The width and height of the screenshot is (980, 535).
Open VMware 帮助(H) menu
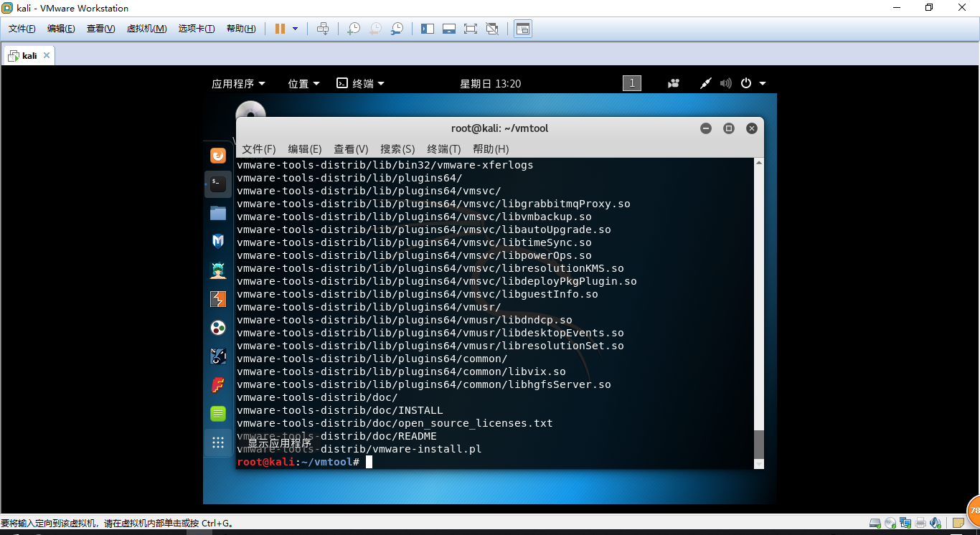click(241, 29)
